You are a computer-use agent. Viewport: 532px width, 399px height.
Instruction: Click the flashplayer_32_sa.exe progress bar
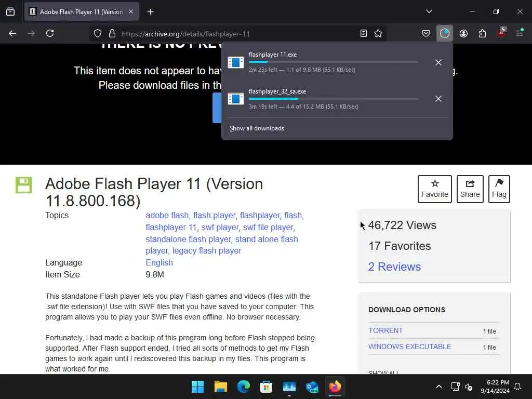tap(334, 99)
